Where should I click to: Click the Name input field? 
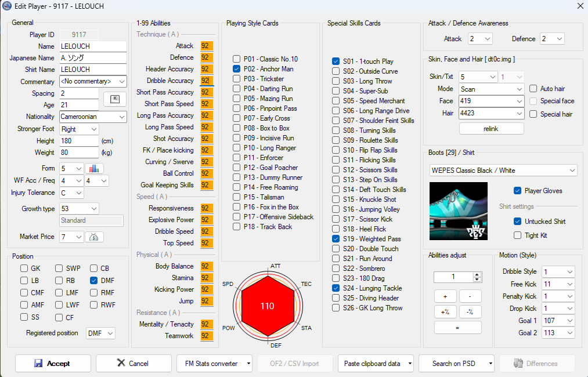[93, 46]
